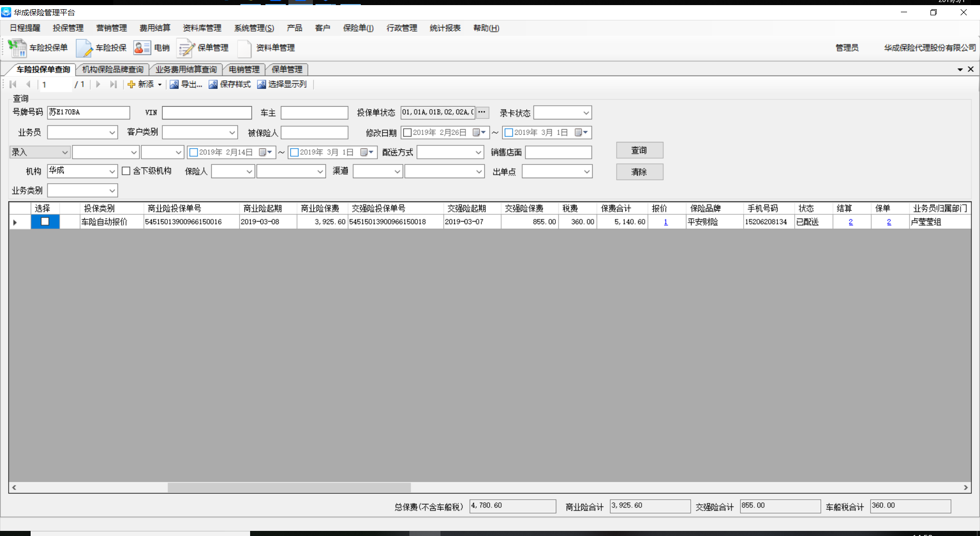Click the 车险投保单 toolbar icon

click(17, 48)
